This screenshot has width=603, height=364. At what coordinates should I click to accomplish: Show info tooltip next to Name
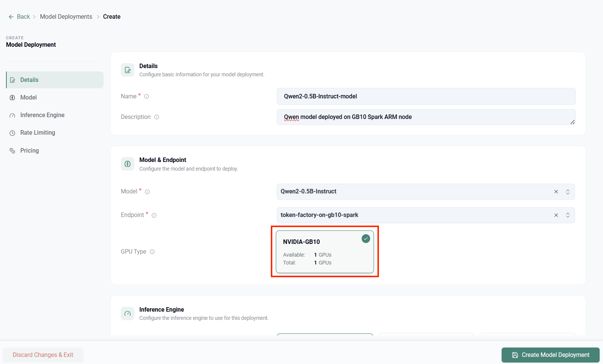pyautogui.click(x=147, y=97)
